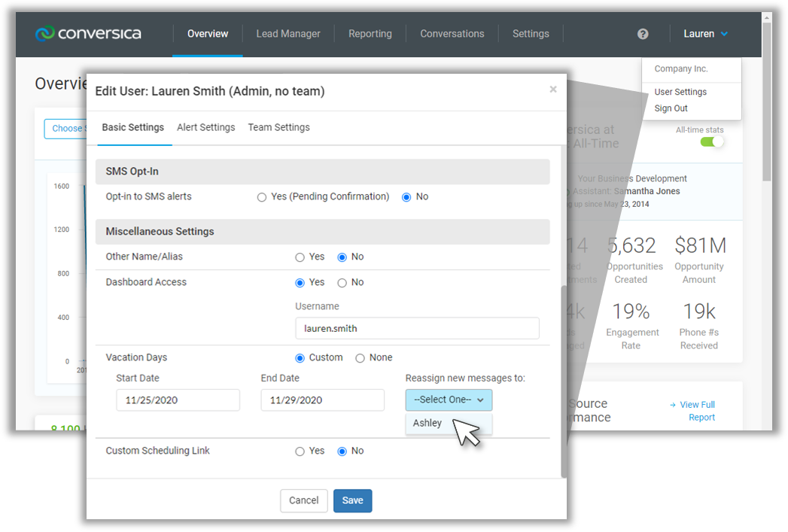The image size is (788, 532).
Task: Select Custom for Vacation Days
Action: point(300,358)
